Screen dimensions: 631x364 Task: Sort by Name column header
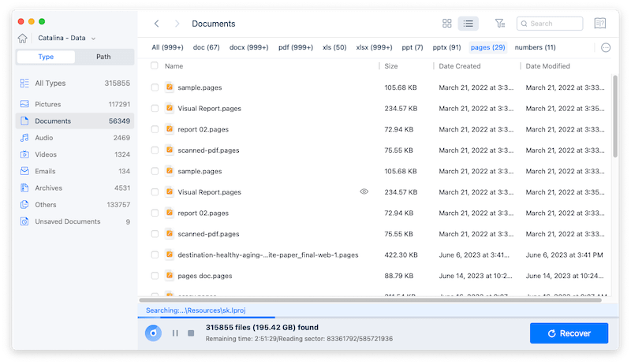click(x=174, y=66)
